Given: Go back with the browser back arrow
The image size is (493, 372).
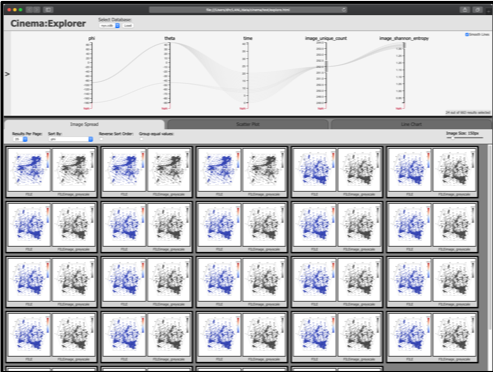Looking at the screenshot, I should coord(29,10).
